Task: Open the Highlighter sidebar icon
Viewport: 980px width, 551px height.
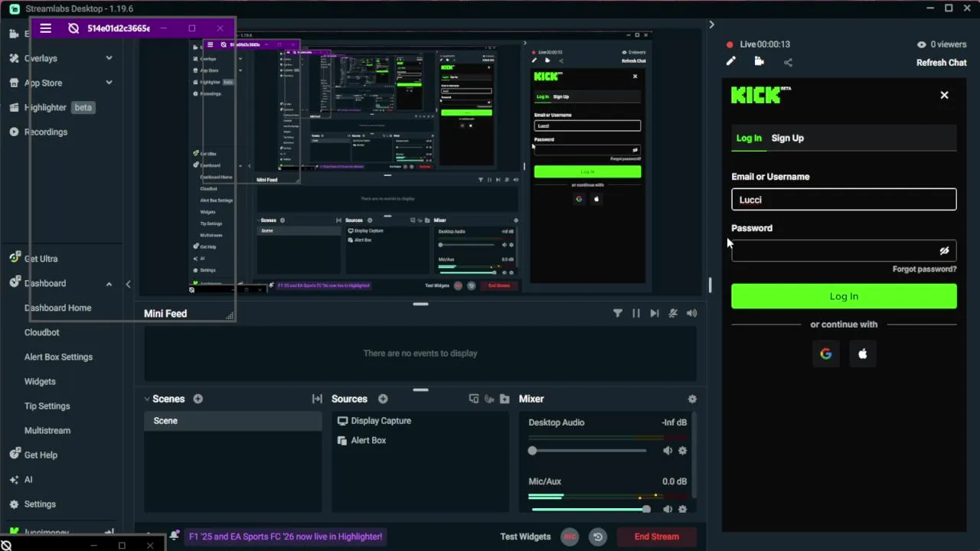Action: (x=14, y=107)
